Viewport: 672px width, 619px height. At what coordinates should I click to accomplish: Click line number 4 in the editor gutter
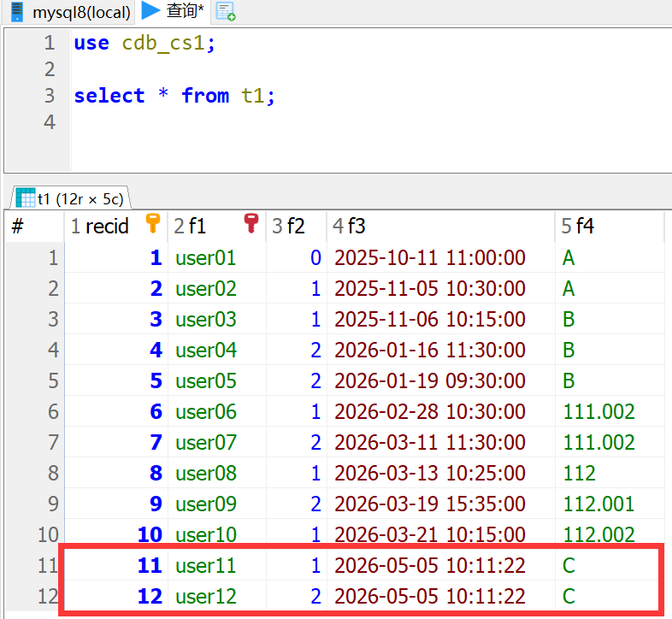(50, 122)
